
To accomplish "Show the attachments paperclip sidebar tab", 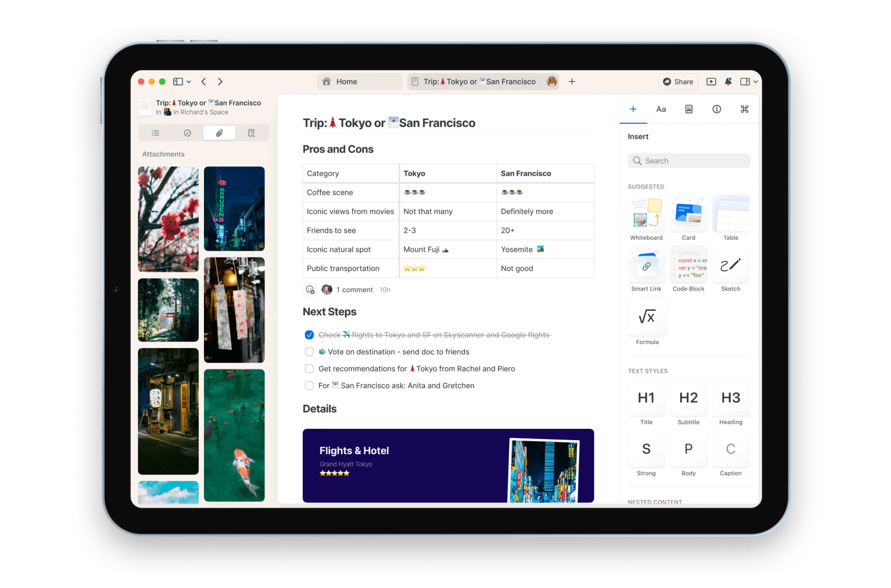I will click(x=219, y=133).
